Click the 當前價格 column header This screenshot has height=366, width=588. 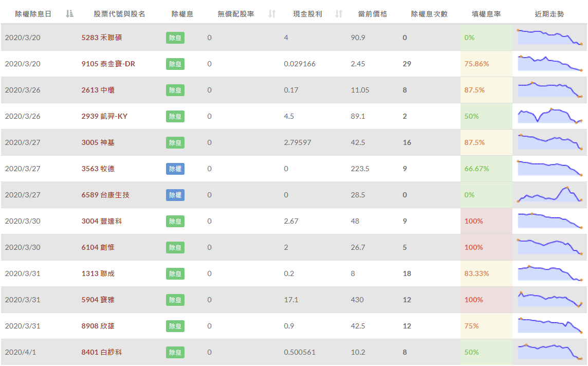click(372, 14)
